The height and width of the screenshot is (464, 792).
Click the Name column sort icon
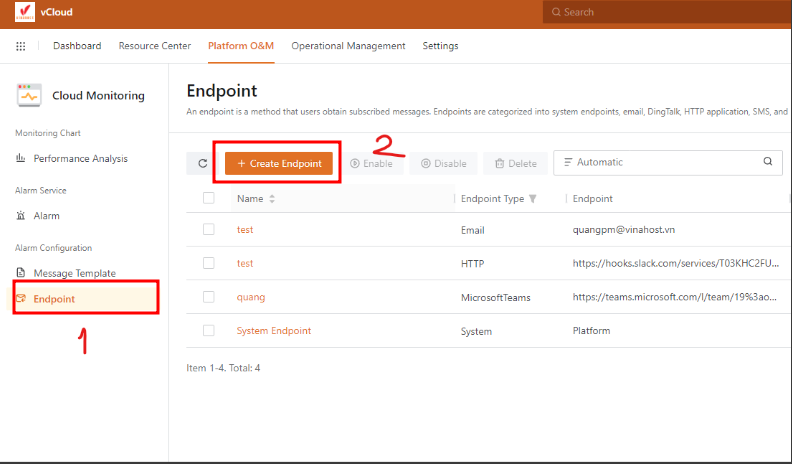click(x=272, y=199)
